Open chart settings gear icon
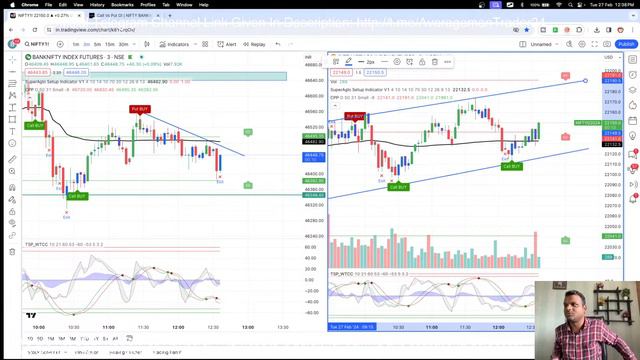The image size is (640, 360). (x=582, y=44)
